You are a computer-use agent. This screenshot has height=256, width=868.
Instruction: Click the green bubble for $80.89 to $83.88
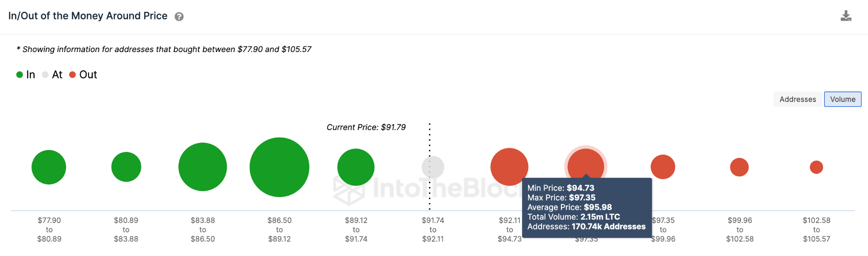coord(126,167)
